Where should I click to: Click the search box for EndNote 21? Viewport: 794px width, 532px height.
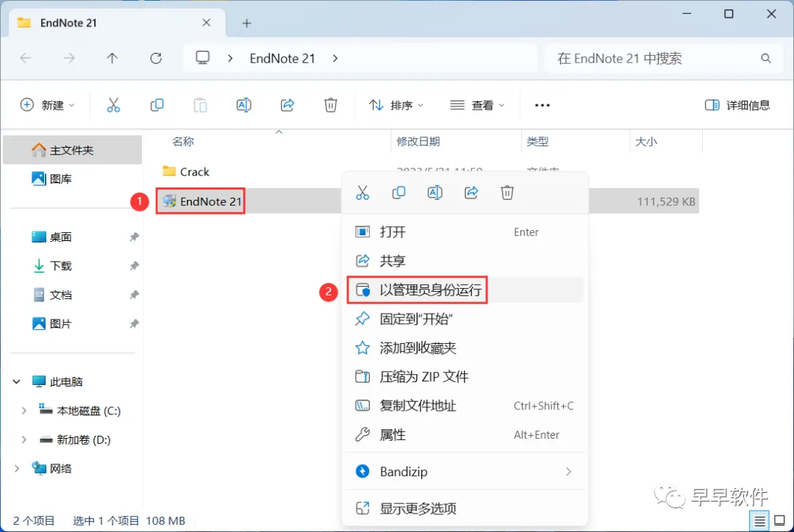[664, 58]
